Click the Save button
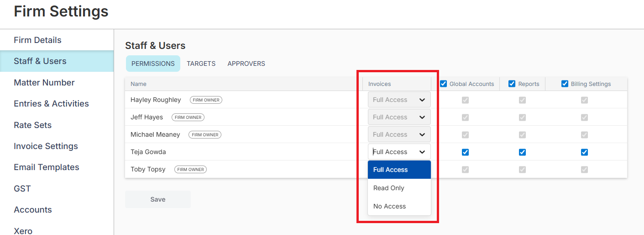Screen dimensions: 644x235 158,199
